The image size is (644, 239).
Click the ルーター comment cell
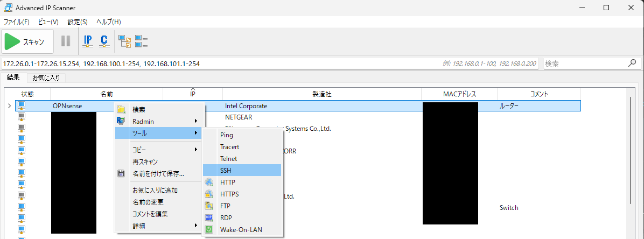tap(509, 106)
